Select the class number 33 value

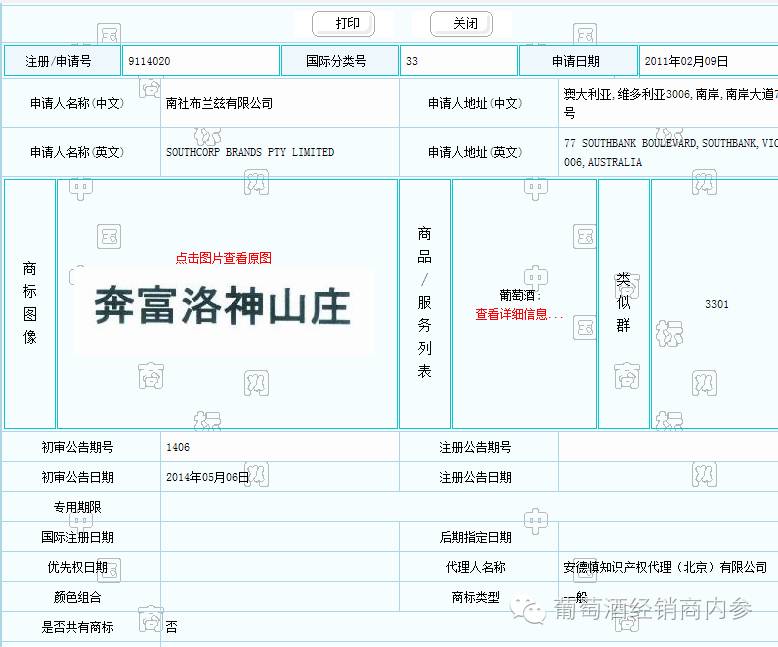(412, 61)
